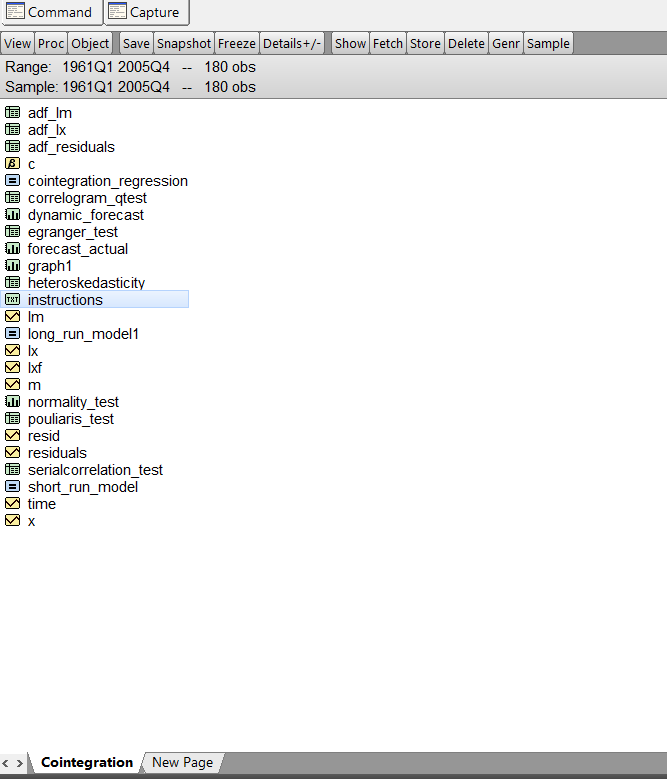Click the cointegration_regression equation icon

pos(12,180)
